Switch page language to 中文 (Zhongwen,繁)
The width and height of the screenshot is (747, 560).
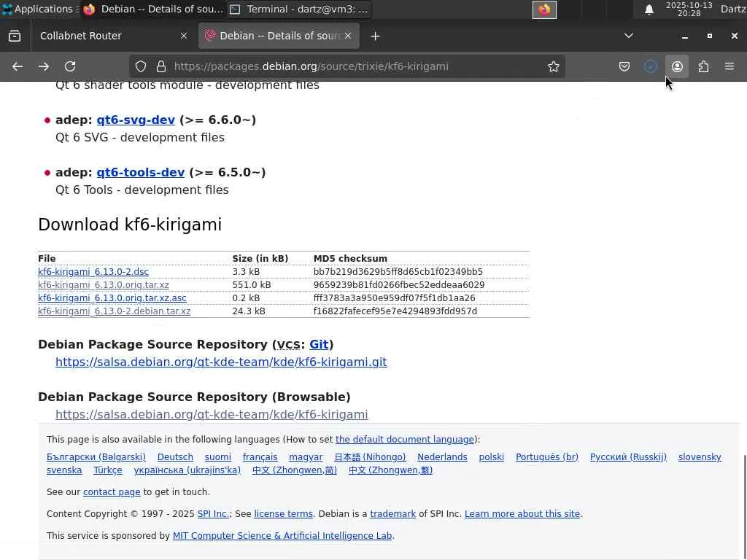[x=391, y=470]
